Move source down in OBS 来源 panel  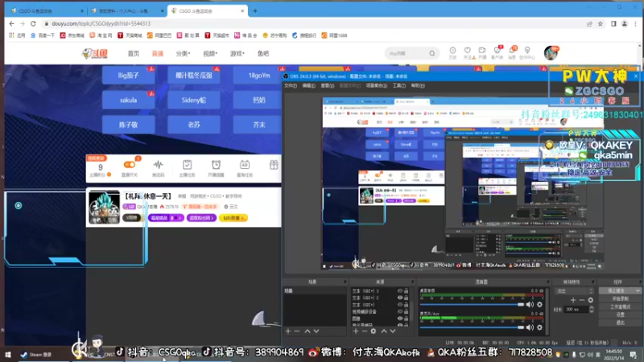coord(393,331)
